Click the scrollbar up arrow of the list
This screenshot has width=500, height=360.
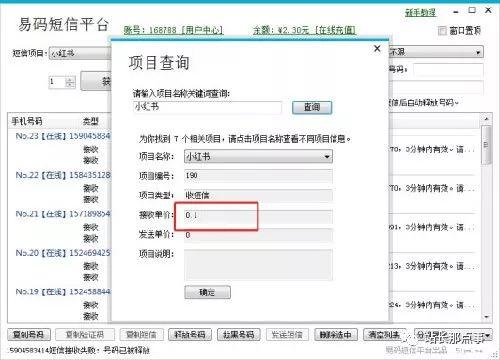(x=487, y=118)
